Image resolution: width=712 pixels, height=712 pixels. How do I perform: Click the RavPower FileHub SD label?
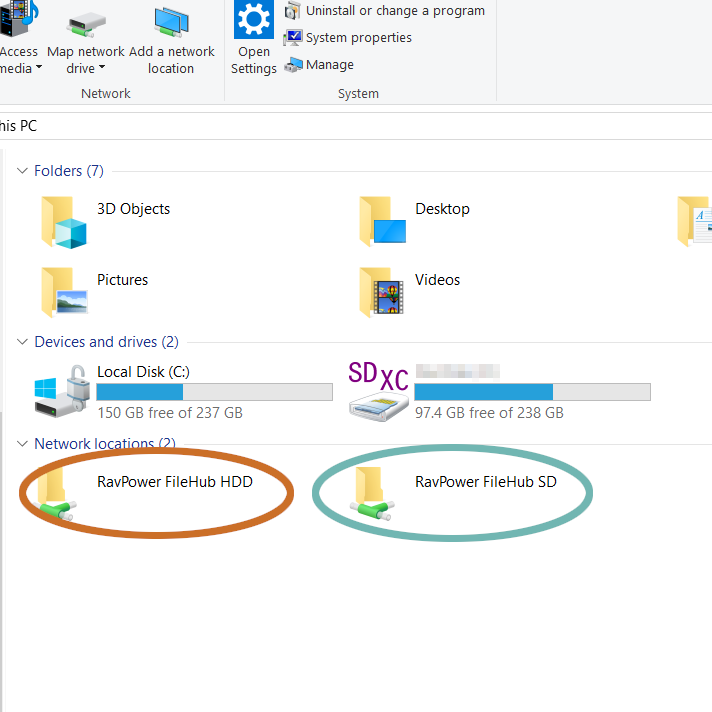[x=486, y=482]
